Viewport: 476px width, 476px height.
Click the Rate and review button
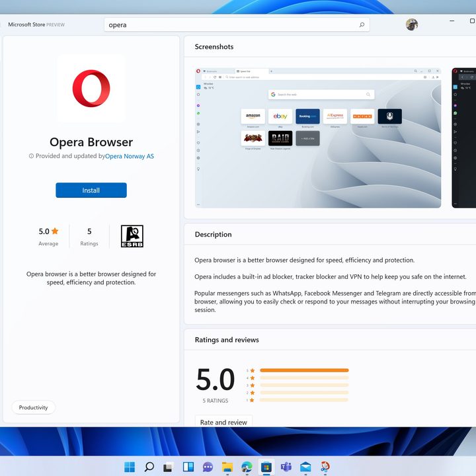[223, 422]
